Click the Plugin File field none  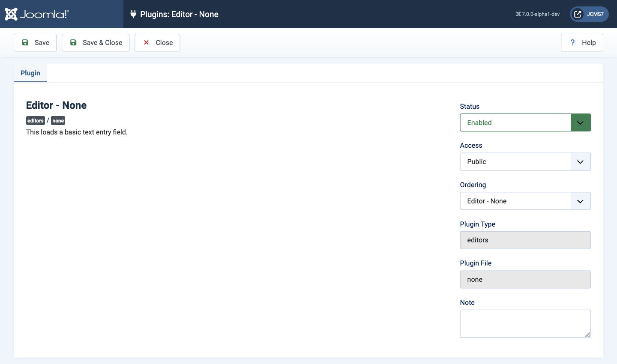point(525,279)
